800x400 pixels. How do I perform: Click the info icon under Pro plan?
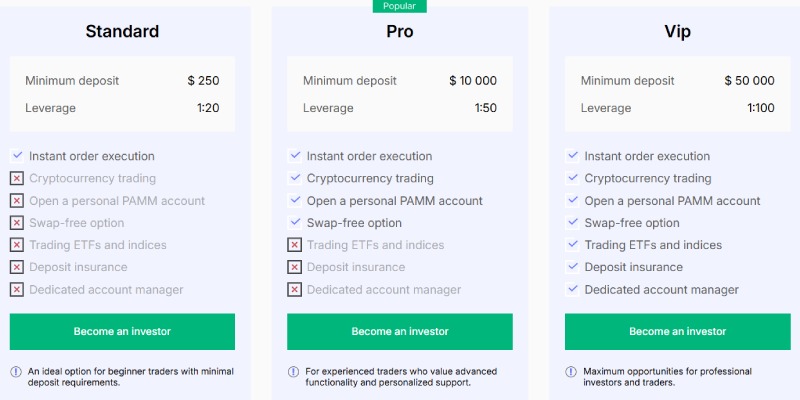click(x=294, y=371)
